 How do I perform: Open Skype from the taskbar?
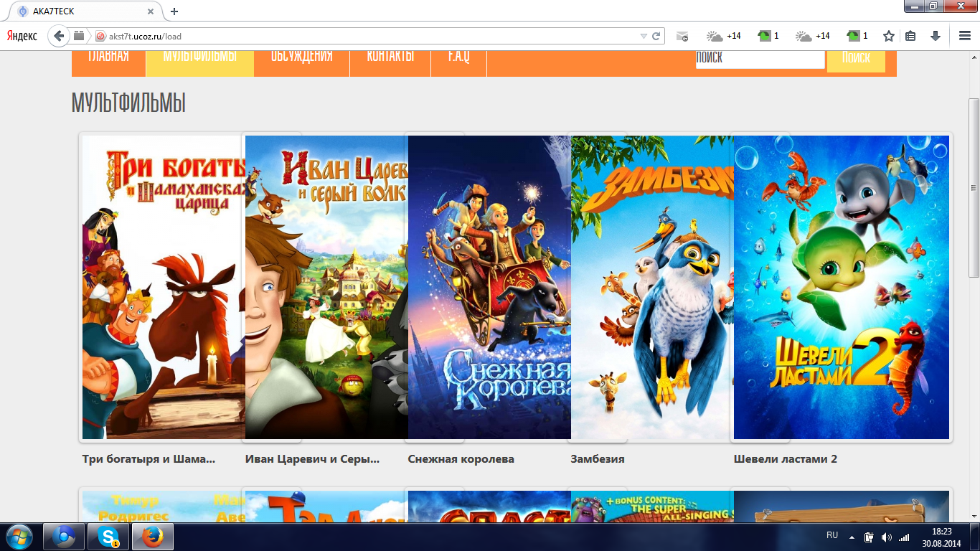coord(108,537)
